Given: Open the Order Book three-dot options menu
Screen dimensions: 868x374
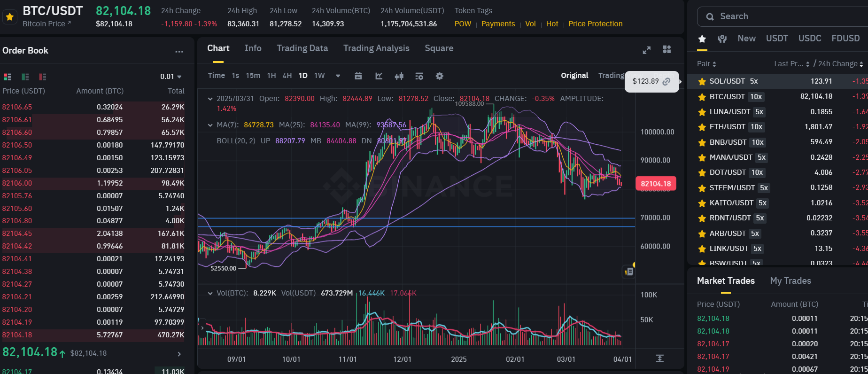Looking at the screenshot, I should click(x=179, y=51).
